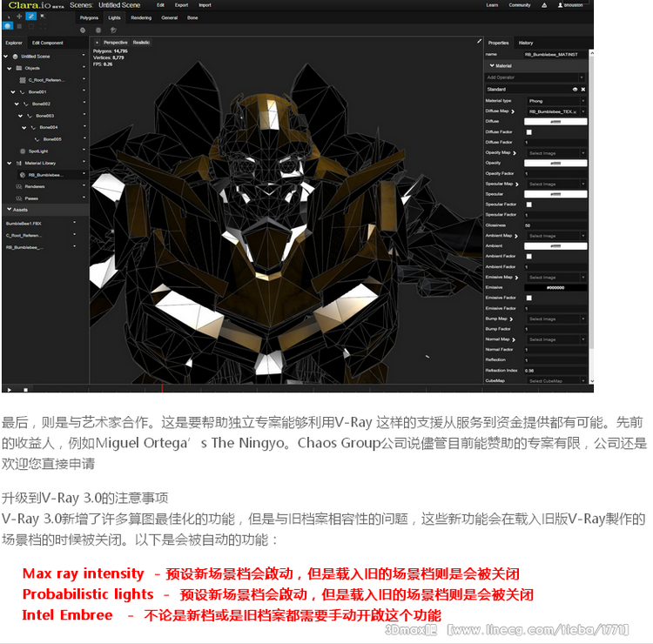The height and width of the screenshot is (644, 653).
Task: Open the History tab
Action: coord(526,43)
